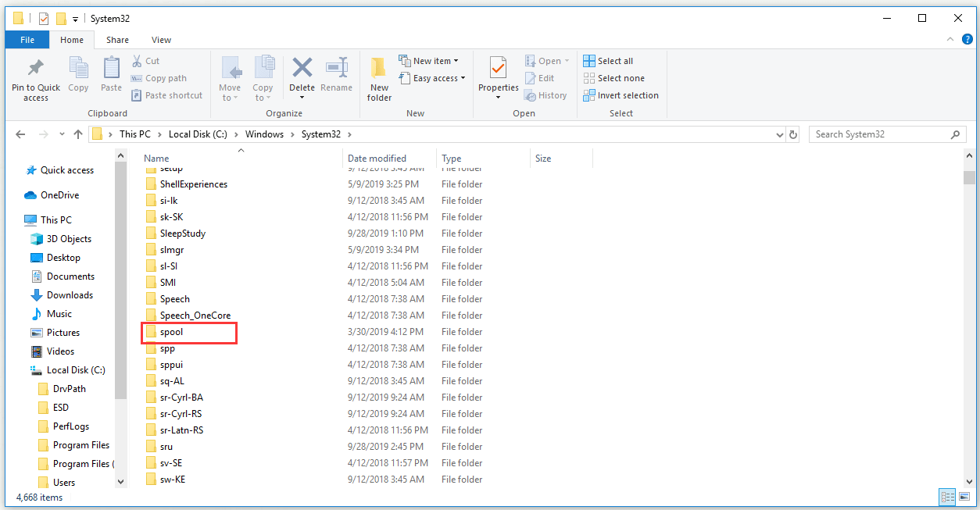Expand the New item dropdown
This screenshot has height=510, width=980.
click(x=428, y=60)
